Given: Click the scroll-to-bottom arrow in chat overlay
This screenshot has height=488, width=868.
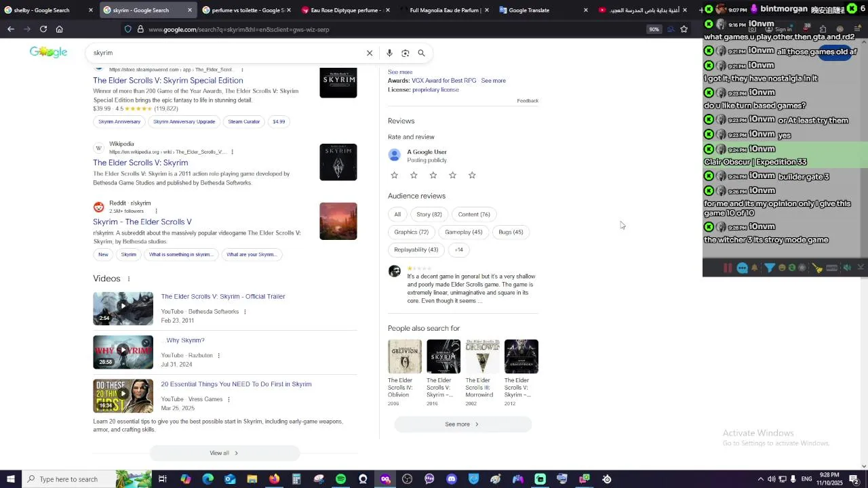Looking at the screenshot, I should [x=861, y=268].
